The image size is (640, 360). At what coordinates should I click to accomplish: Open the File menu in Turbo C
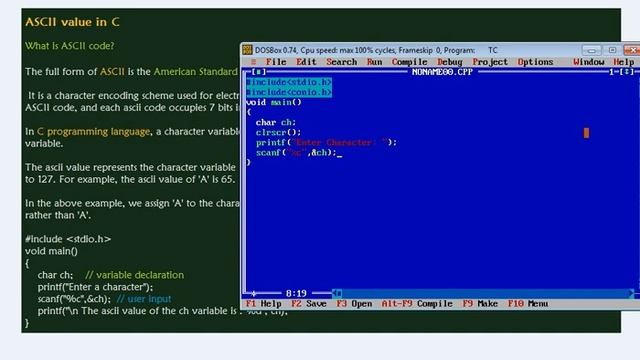point(276,62)
